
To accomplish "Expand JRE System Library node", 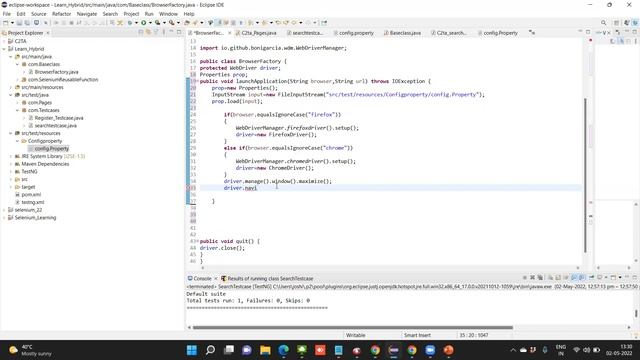I will [11, 156].
